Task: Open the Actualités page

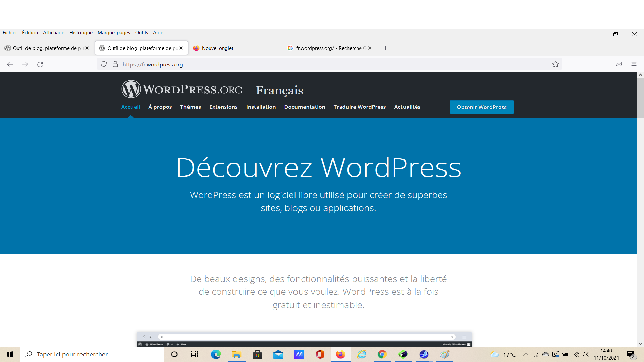Action: coord(407,107)
